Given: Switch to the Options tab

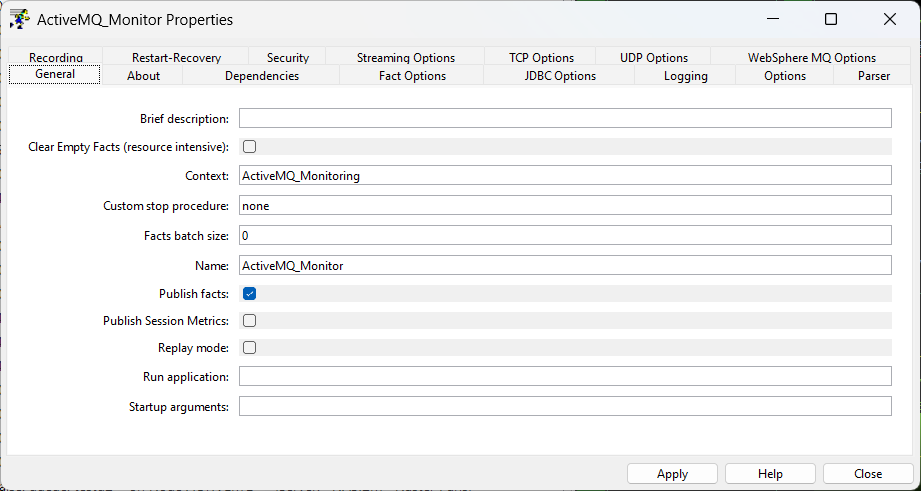Looking at the screenshot, I should tap(785, 76).
